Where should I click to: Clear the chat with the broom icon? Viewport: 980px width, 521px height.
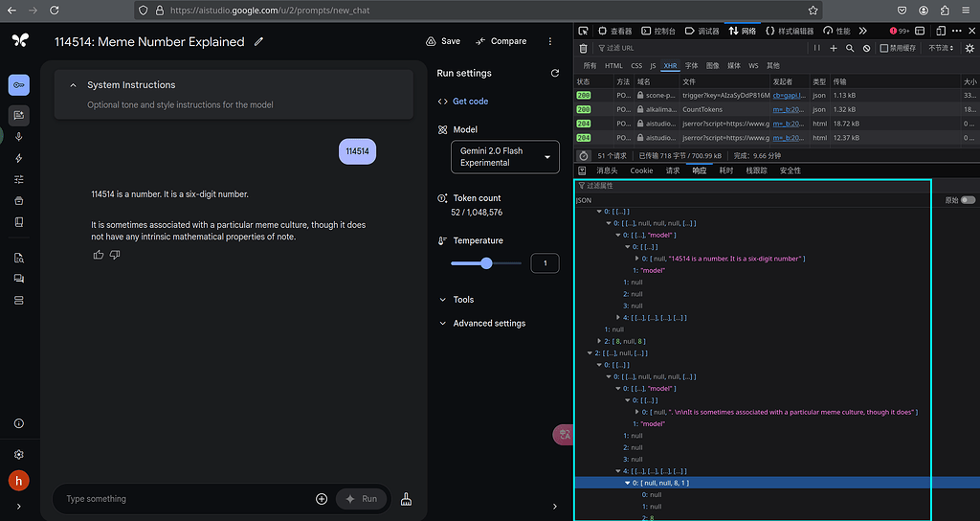tap(406, 498)
